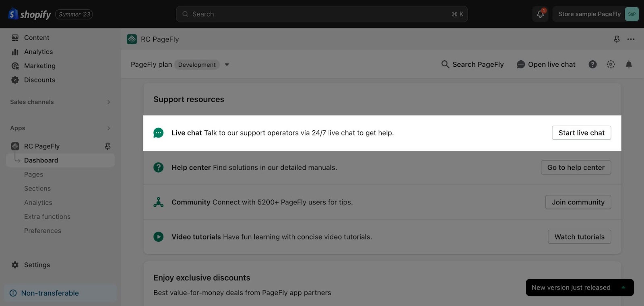The image size is (644, 306).
Task: Expand the PageFly plan dropdown arrow
Action: [x=227, y=65]
